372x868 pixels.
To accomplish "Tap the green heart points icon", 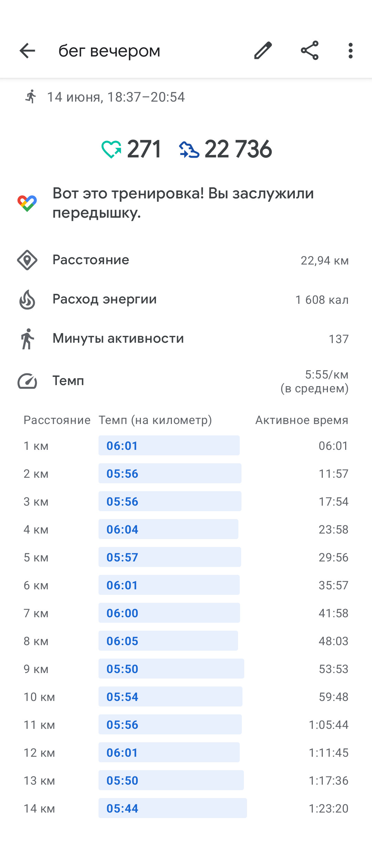I will point(111,149).
